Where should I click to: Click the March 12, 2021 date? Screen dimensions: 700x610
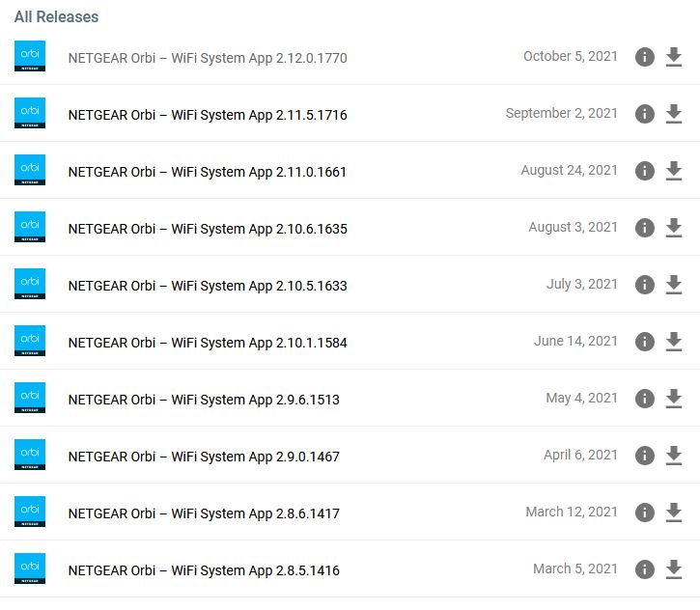point(572,512)
